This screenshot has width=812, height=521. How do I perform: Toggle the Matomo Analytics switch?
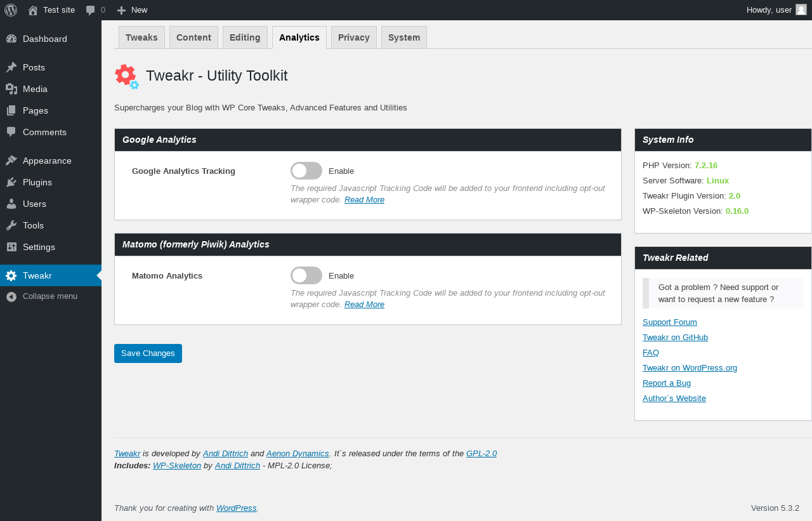coord(306,275)
